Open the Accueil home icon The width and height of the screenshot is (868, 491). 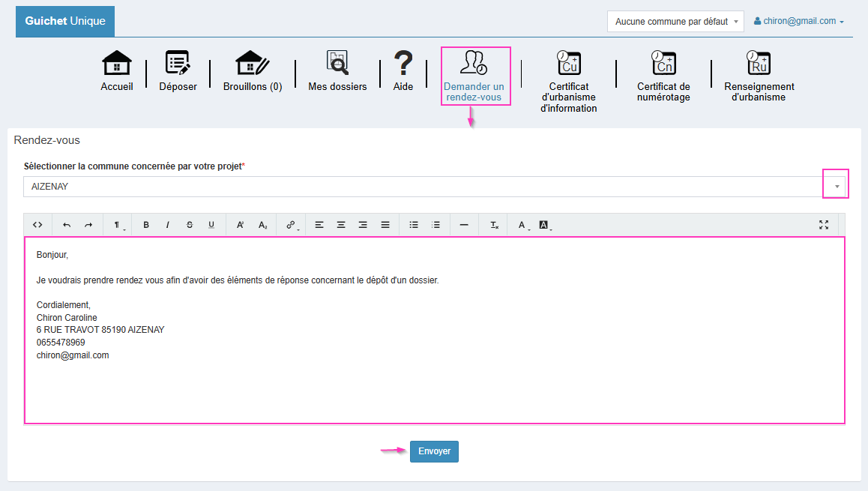(x=117, y=64)
